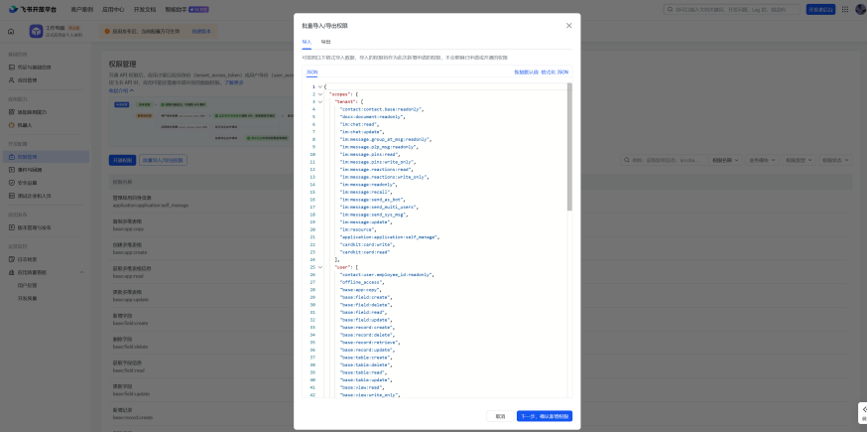Click the 下一步，确认新增权限 button

545,416
